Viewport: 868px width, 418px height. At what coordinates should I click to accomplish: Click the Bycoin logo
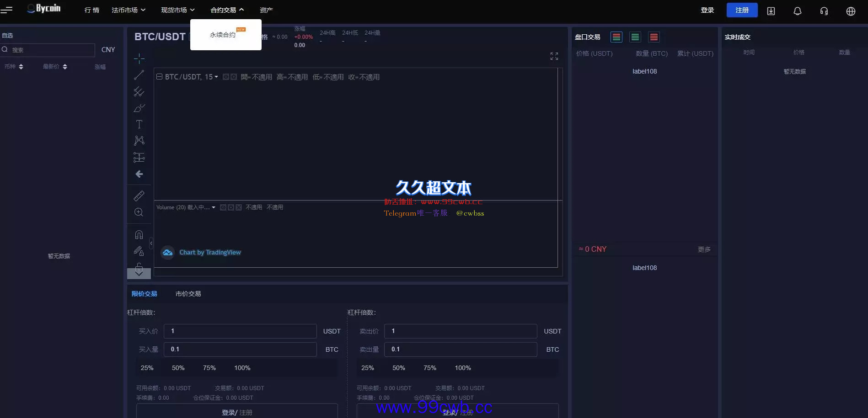pyautogui.click(x=44, y=8)
